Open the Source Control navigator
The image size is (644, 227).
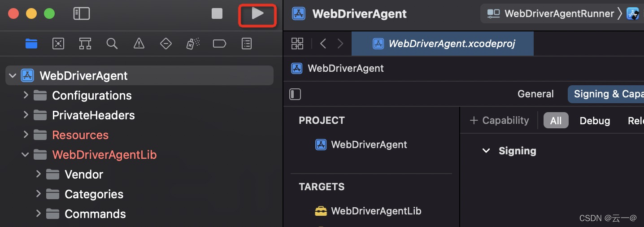click(58, 44)
